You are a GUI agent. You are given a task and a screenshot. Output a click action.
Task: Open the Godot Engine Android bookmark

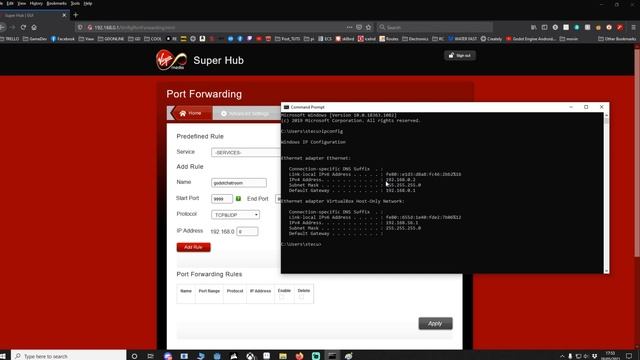[x=531, y=39]
